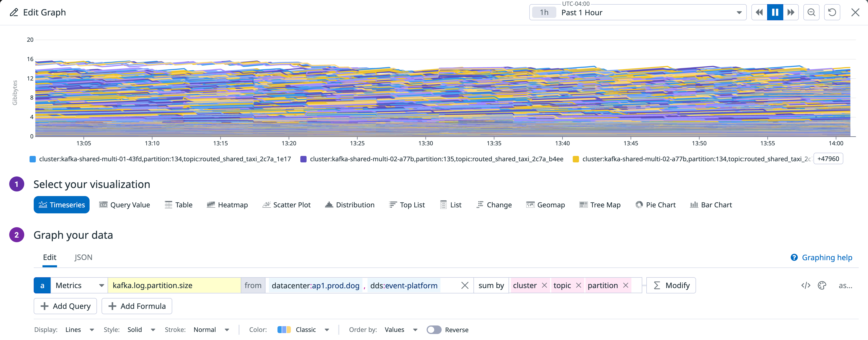Click Add Formula
Viewport: 868px width, 340px height.
pos(136,306)
